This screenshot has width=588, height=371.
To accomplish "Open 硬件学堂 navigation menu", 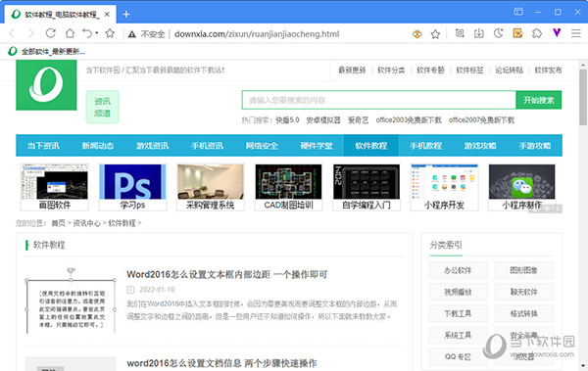I will point(317,146).
